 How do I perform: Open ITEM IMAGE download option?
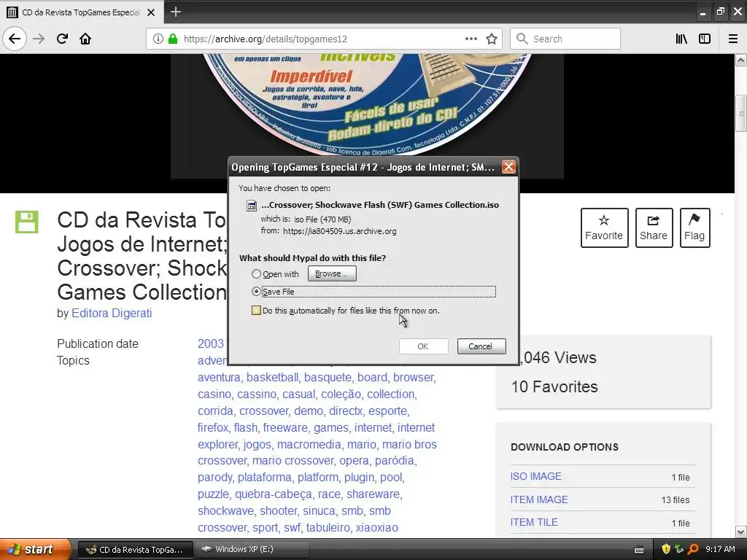[539, 499]
